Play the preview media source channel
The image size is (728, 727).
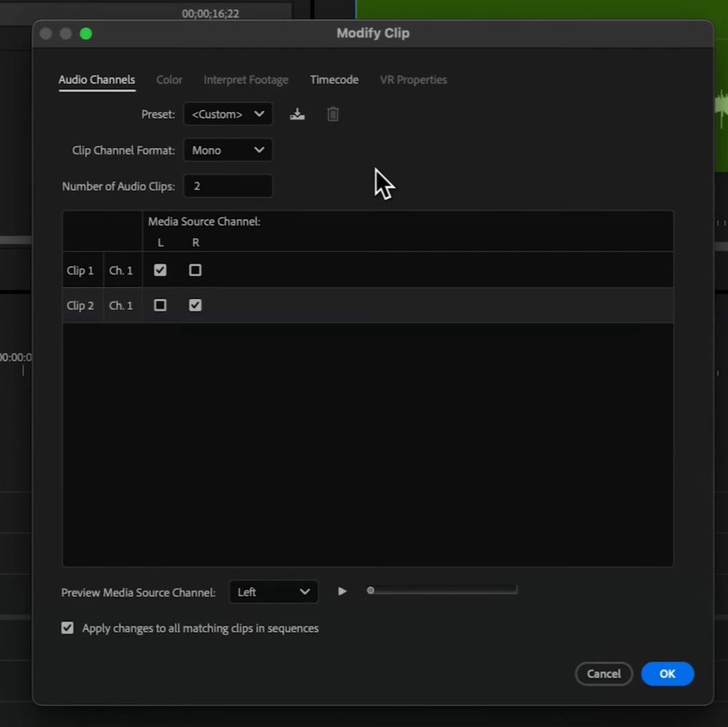pyautogui.click(x=342, y=591)
